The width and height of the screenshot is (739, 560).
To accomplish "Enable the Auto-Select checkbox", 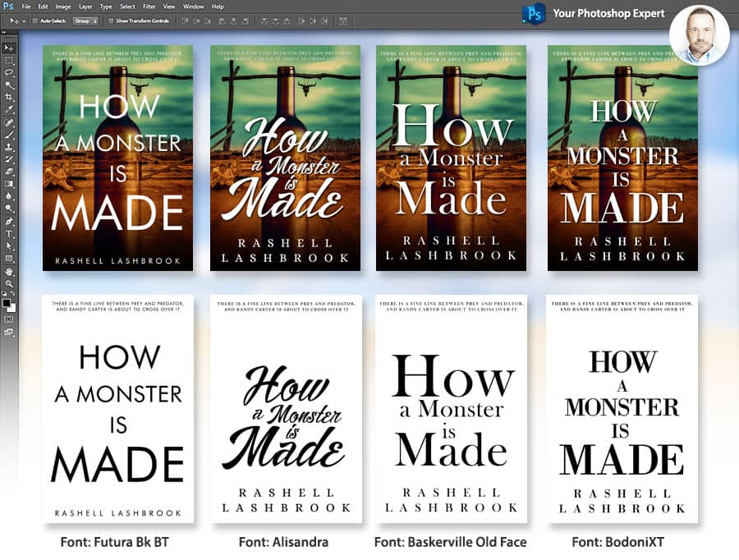I will (x=35, y=21).
